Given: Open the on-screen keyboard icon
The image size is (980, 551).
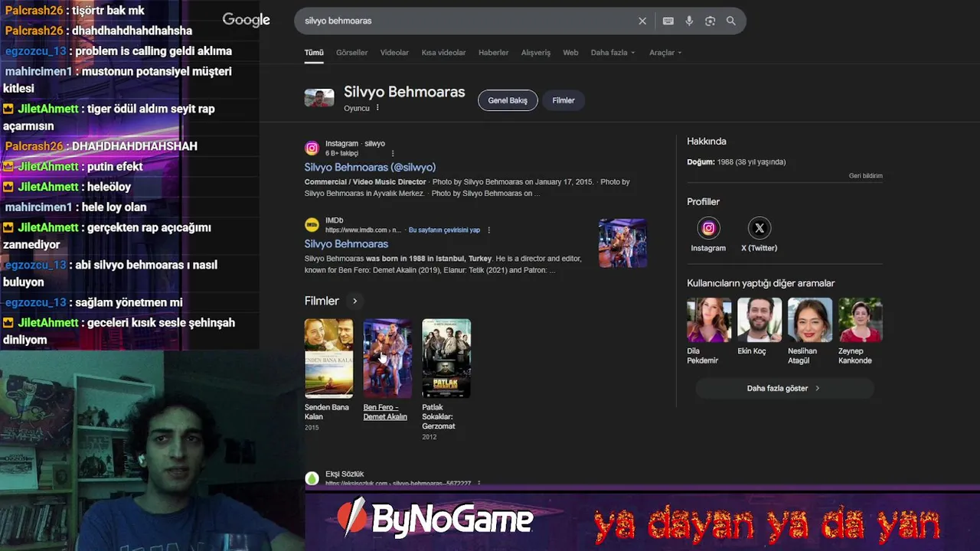Looking at the screenshot, I should [668, 21].
